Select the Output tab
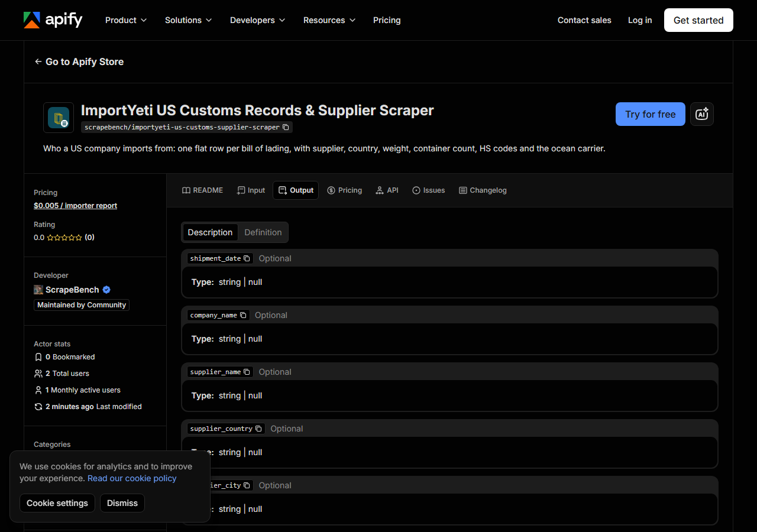The height and width of the screenshot is (532, 757). (296, 190)
